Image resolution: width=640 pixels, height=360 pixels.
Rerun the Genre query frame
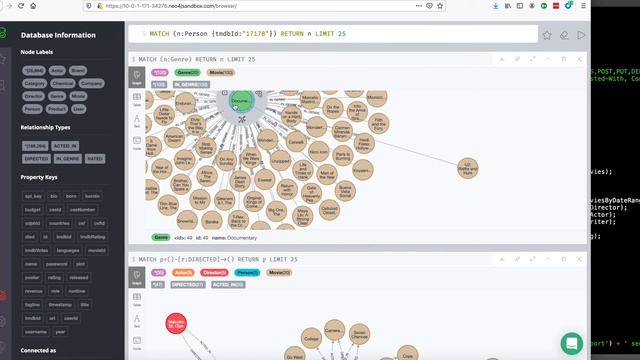pyautogui.click(x=564, y=59)
